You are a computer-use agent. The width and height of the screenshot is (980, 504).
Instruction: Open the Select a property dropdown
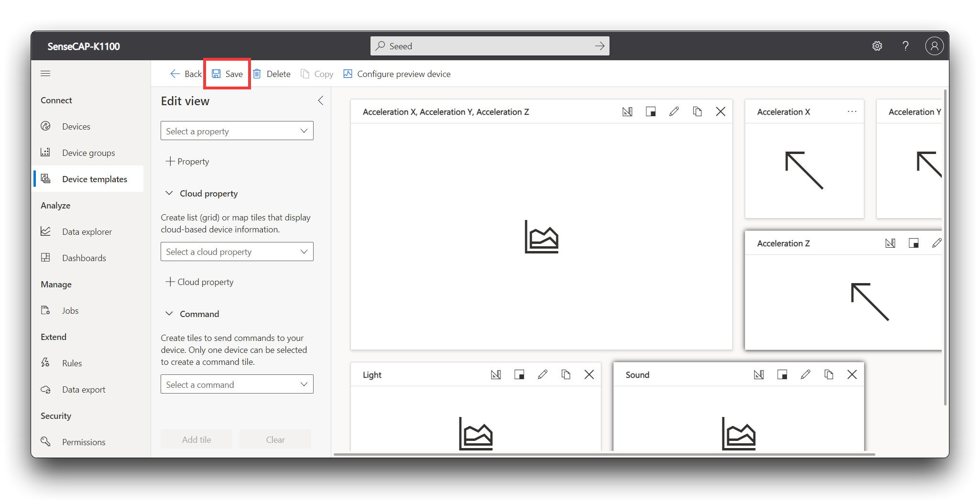pyautogui.click(x=237, y=131)
